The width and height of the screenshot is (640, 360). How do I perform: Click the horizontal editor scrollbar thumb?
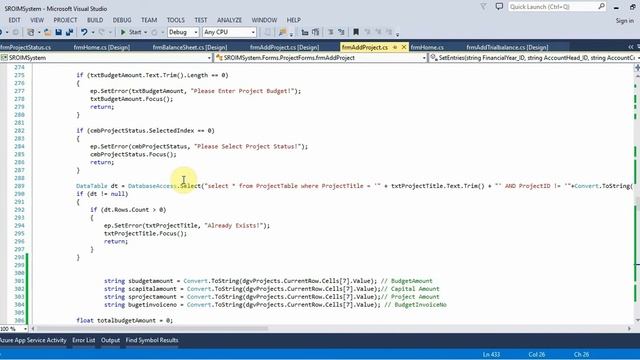[x=153, y=329]
